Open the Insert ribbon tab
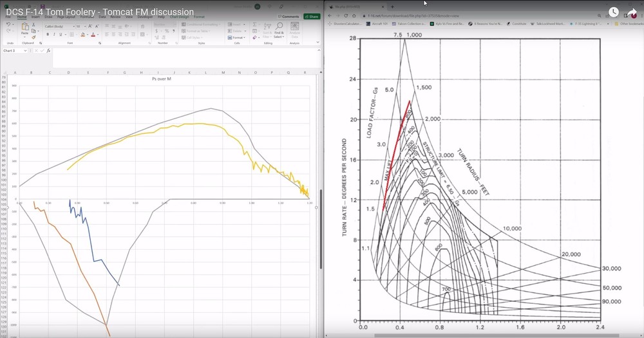644x338 pixels. [35, 17]
